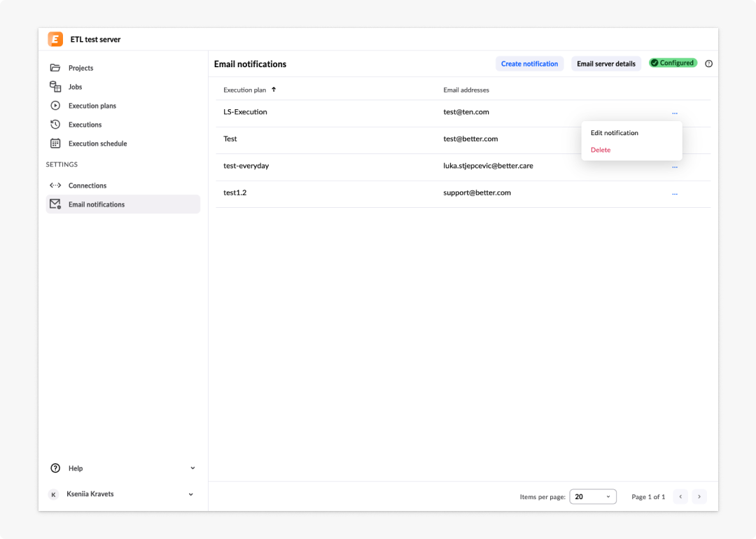Open the LS-Execution row's more actions menu

click(x=675, y=113)
